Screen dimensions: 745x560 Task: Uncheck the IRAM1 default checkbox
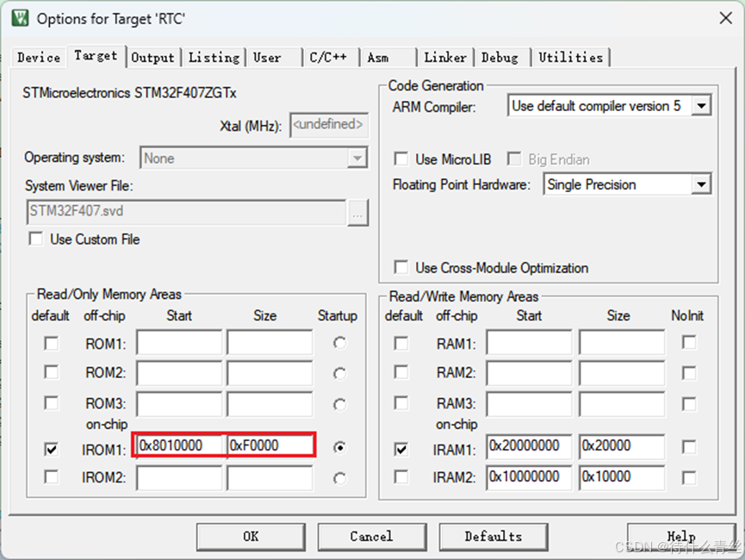click(x=401, y=449)
